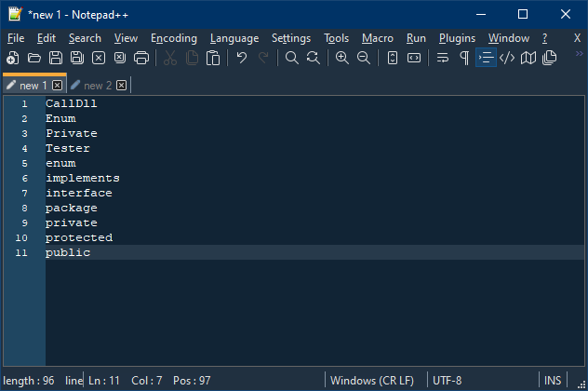Open the Plugins menu
This screenshot has width=588, height=391.
[457, 38]
